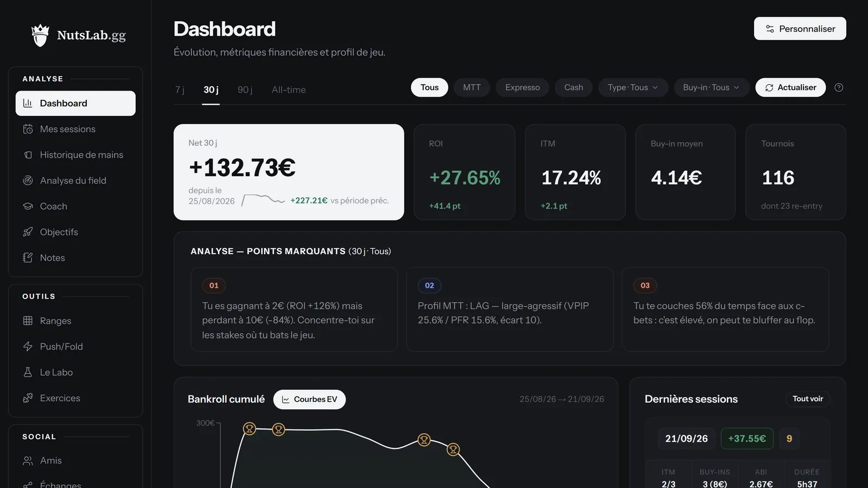Click the Analyse du field target icon
This screenshot has width=868, height=488.
pyautogui.click(x=28, y=181)
